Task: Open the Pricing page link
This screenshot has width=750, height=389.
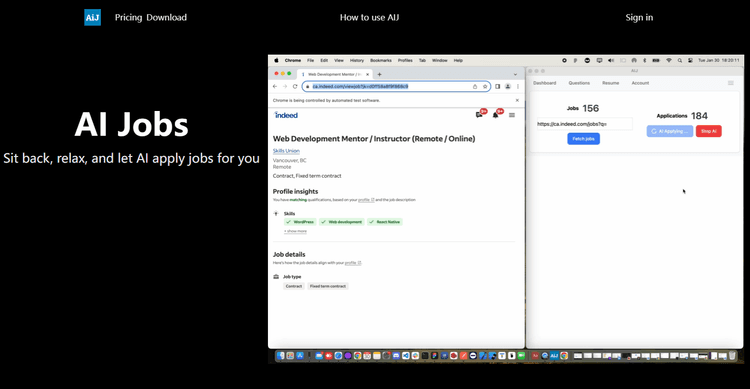Action: [x=128, y=17]
